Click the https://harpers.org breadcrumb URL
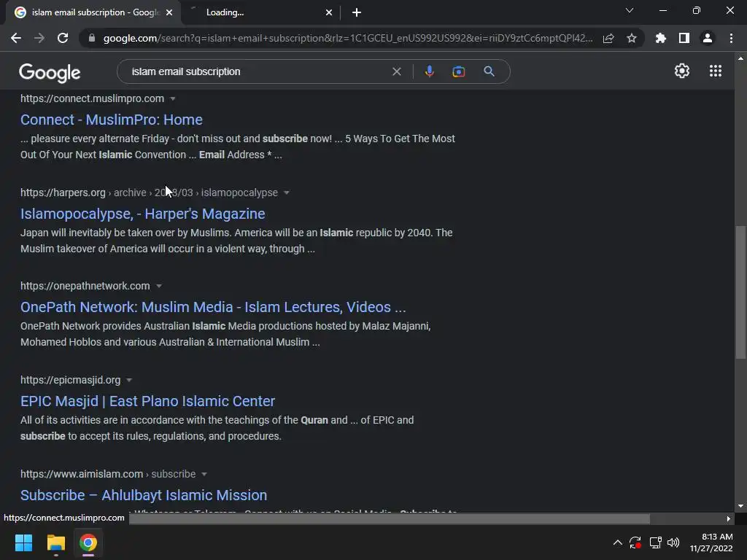The image size is (747, 560). tap(63, 192)
